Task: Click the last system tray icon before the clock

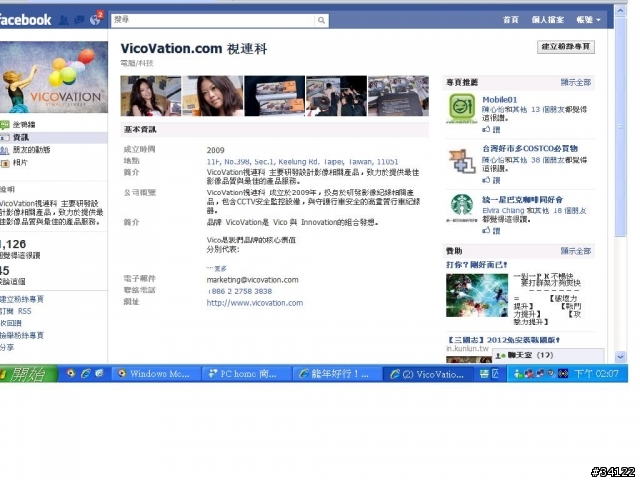Action: click(563, 374)
